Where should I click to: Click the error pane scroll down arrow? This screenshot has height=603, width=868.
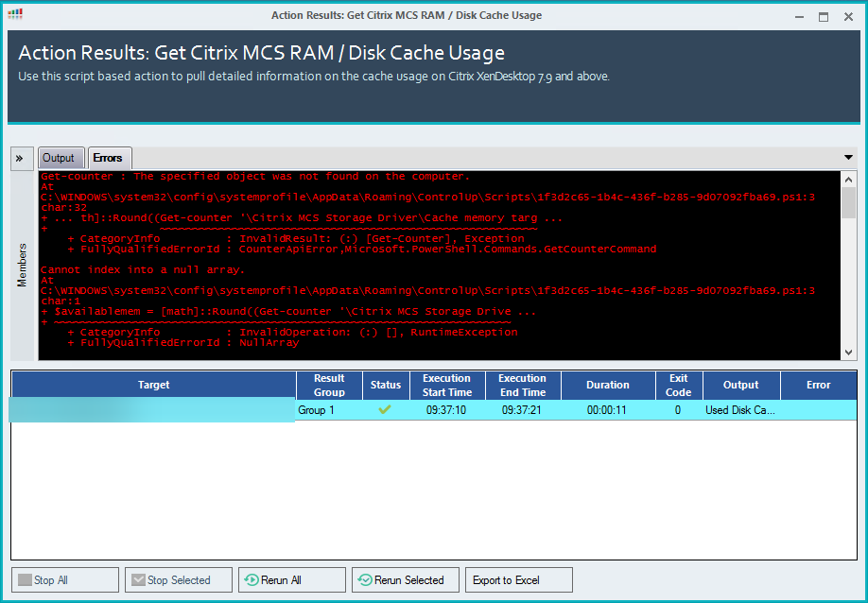point(849,352)
